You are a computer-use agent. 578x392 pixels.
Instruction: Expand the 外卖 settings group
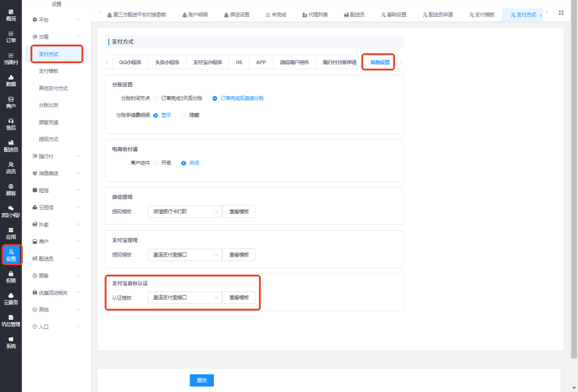pyautogui.click(x=56, y=224)
